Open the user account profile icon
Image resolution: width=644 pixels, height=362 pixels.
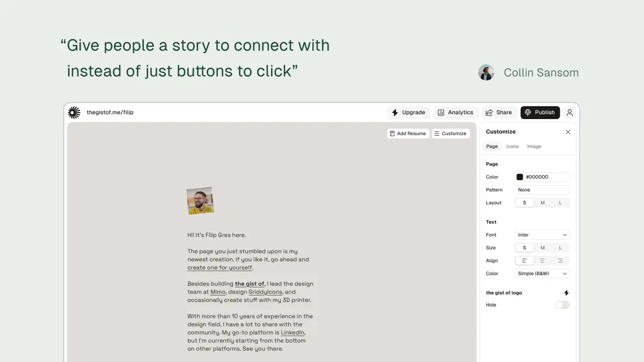569,113
